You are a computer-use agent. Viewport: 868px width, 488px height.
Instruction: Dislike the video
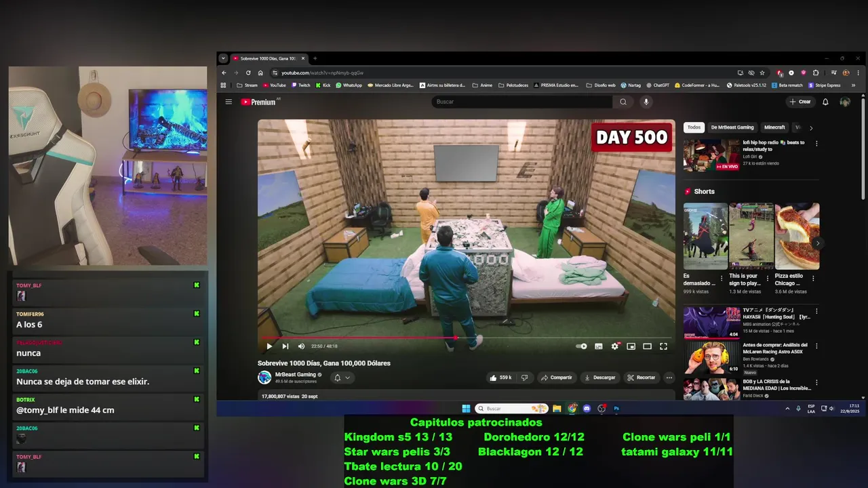coord(524,378)
